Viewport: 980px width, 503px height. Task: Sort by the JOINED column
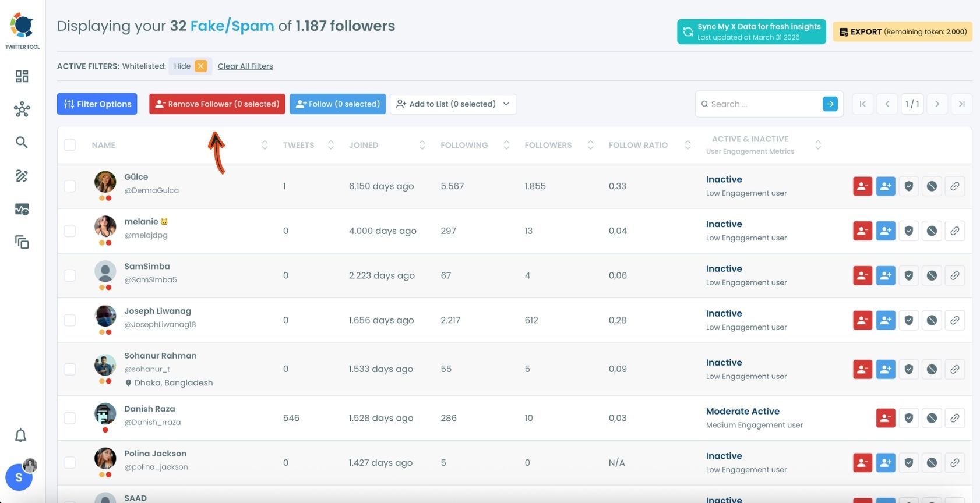(x=422, y=145)
